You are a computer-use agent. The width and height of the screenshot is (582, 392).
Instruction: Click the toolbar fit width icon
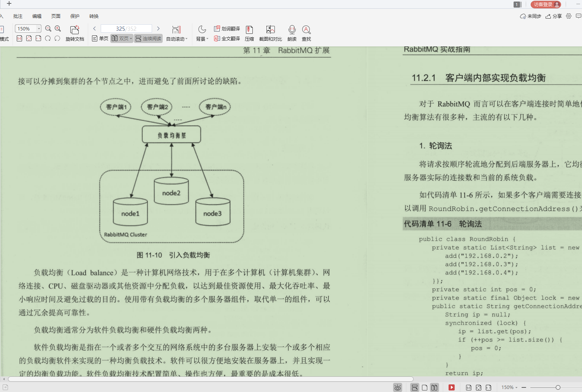coord(38,38)
